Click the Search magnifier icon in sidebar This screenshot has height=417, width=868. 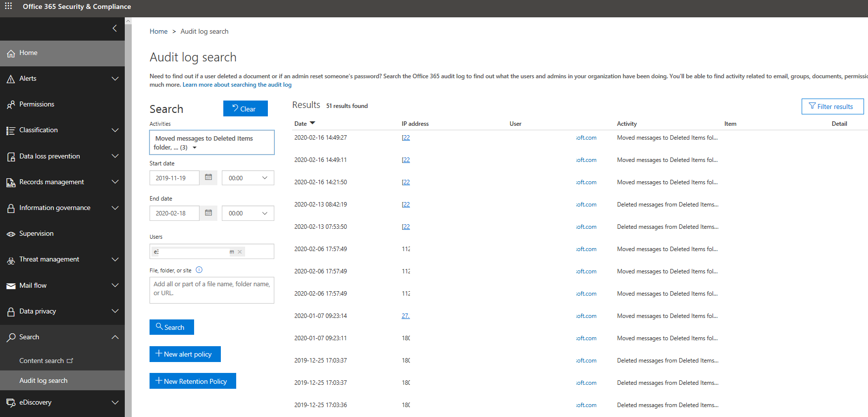10,338
